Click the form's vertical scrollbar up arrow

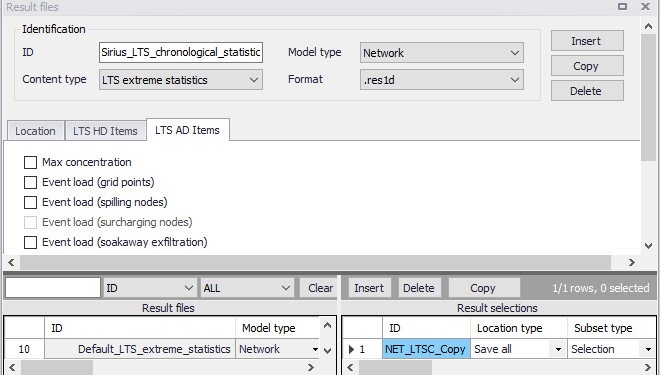(648, 26)
